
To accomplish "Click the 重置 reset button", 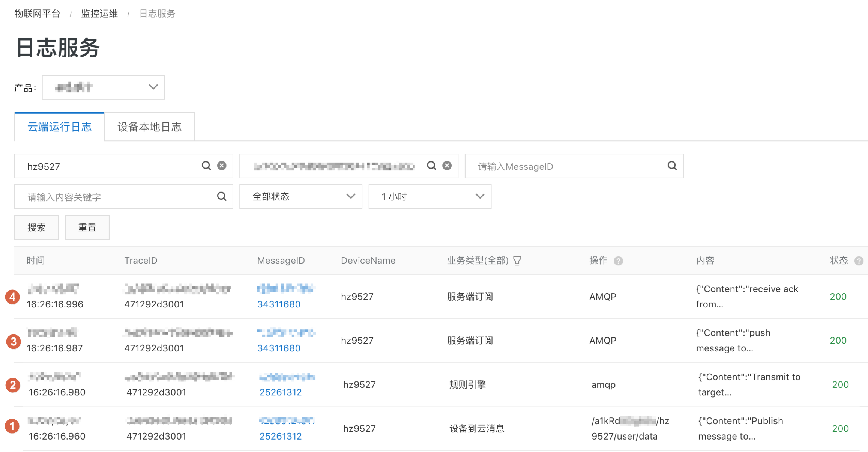I will pyautogui.click(x=87, y=228).
